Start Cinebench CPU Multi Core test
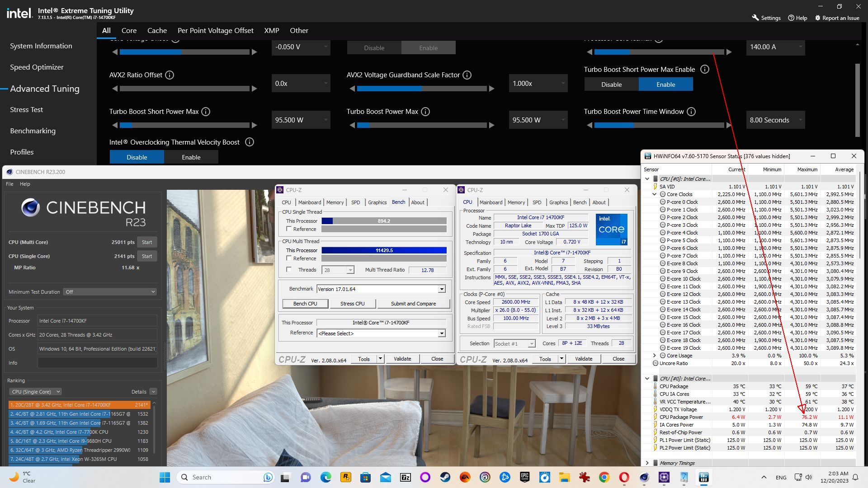 point(147,242)
